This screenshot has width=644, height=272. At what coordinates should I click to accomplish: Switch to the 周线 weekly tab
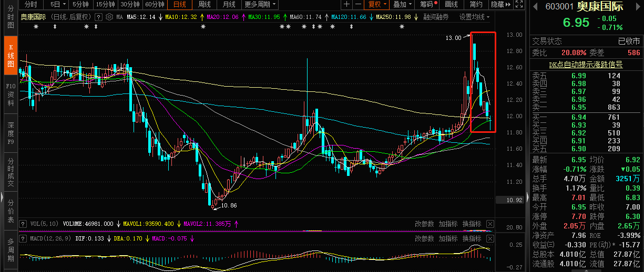(x=205, y=5)
